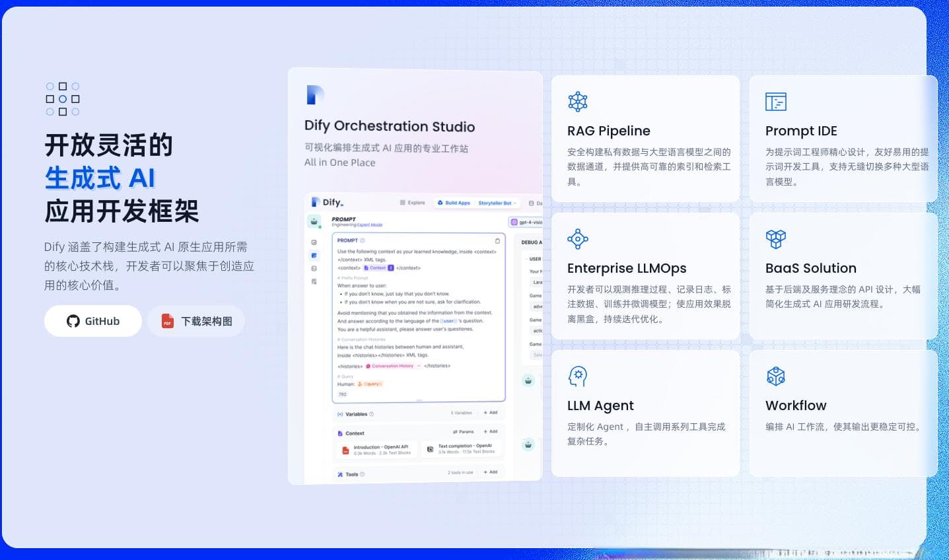Click the orange query variable tag

point(370,384)
